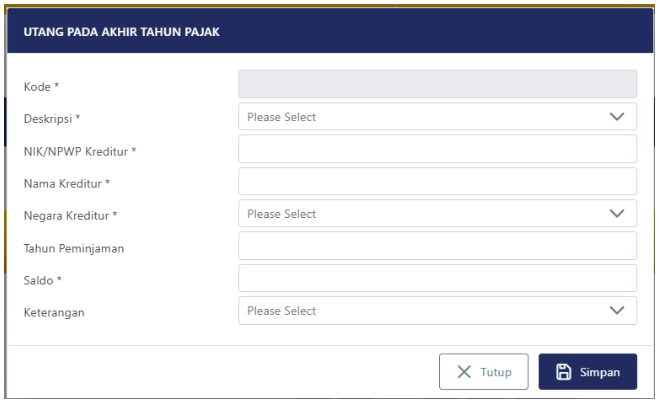Expand the Negara Kreditur select box
The width and height of the screenshot is (660, 404).
click(437, 214)
